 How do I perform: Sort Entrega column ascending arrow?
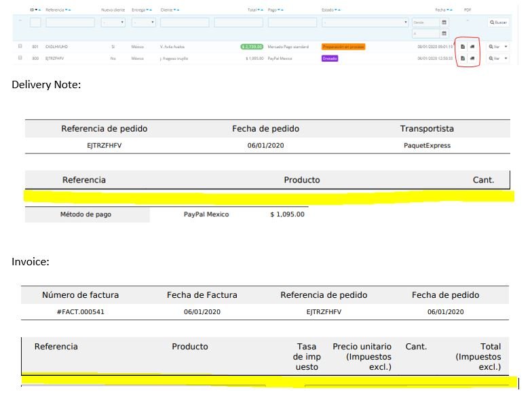coord(151,9)
